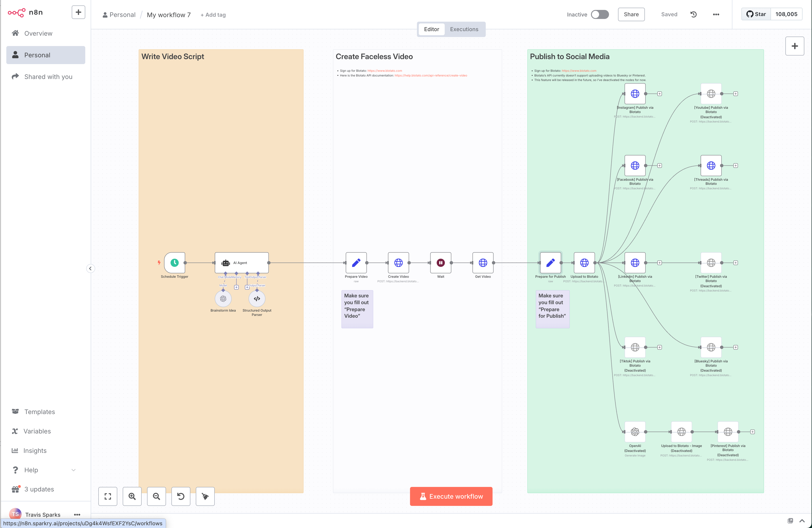Go to Overview in the sidebar

click(x=46, y=33)
